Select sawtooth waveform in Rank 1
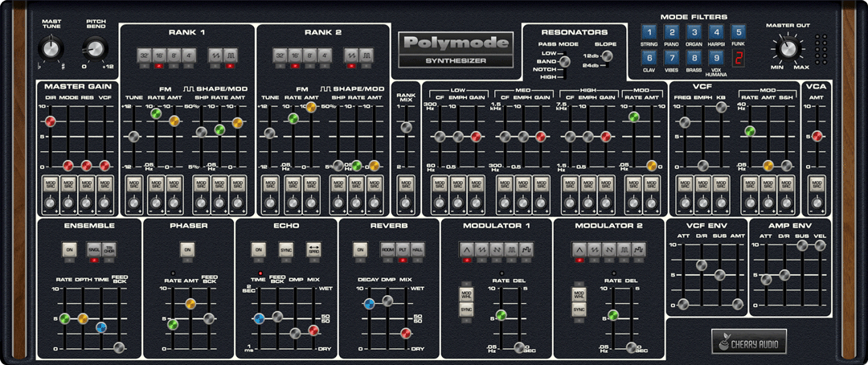Viewport: 868px width, 365px height. click(215, 55)
